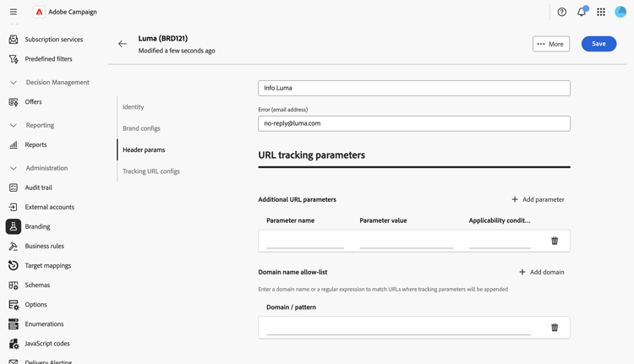The image size is (634, 364).
Task: Open the Enumerations link
Action: [x=44, y=324]
